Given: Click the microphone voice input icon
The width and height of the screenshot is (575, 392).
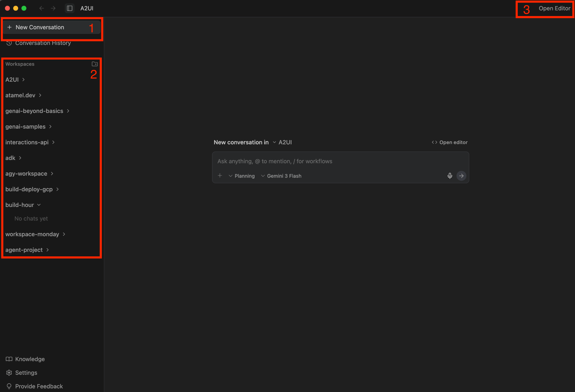Looking at the screenshot, I should pyautogui.click(x=450, y=176).
